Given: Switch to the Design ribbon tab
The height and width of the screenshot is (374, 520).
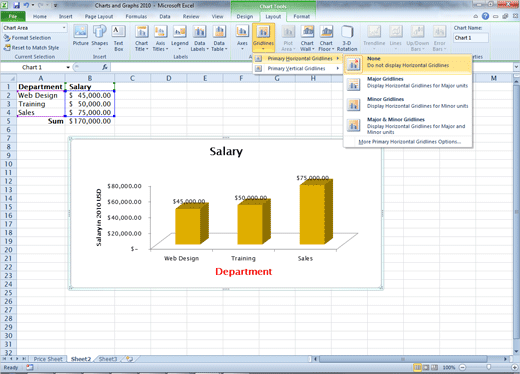Looking at the screenshot, I should tap(245, 16).
